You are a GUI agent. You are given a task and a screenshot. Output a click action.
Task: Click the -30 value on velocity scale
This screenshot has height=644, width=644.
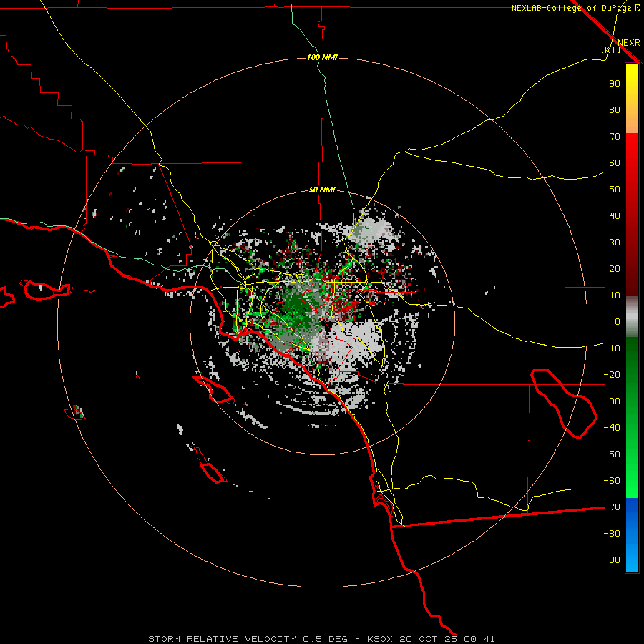pyautogui.click(x=612, y=401)
